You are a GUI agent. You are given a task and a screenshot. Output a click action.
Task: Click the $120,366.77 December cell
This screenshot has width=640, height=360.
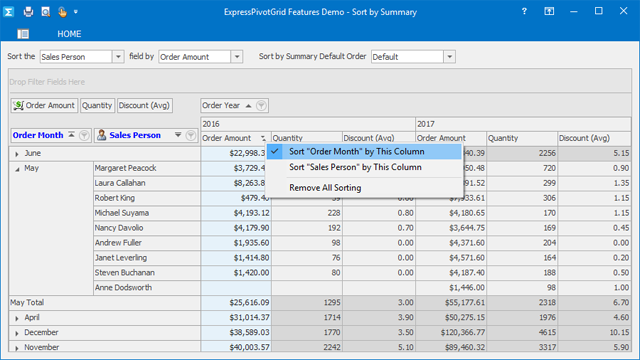[x=451, y=332]
